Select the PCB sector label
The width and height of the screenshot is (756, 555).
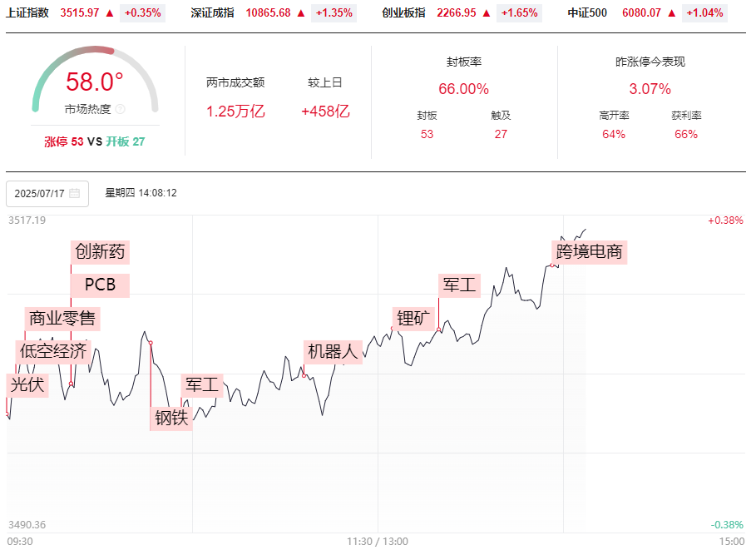(101, 285)
